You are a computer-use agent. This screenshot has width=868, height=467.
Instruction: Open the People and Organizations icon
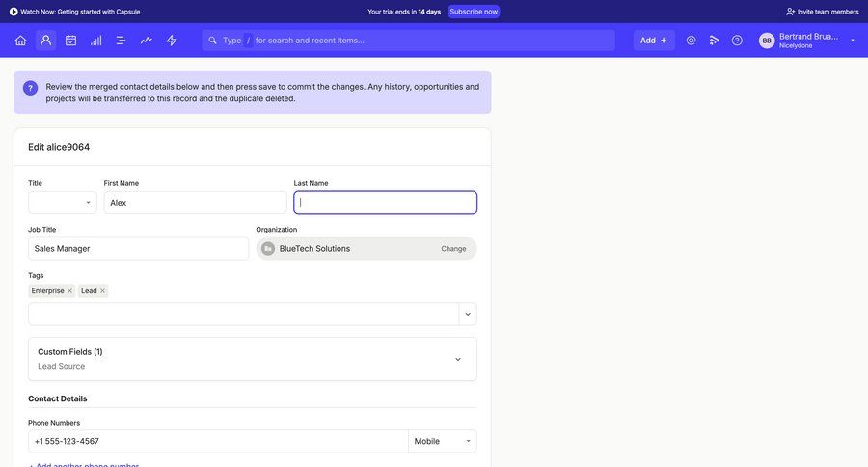[x=45, y=41]
